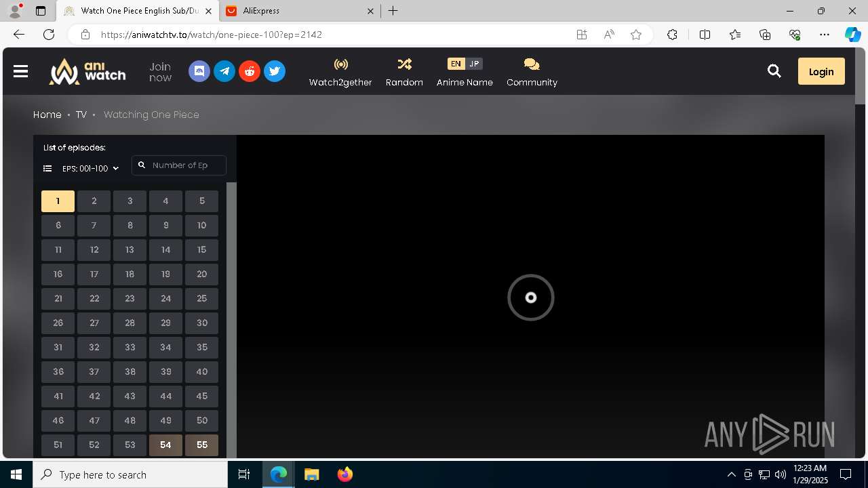This screenshot has height=488, width=868.
Task: Focus the Number of Ep search field
Action: (x=179, y=165)
